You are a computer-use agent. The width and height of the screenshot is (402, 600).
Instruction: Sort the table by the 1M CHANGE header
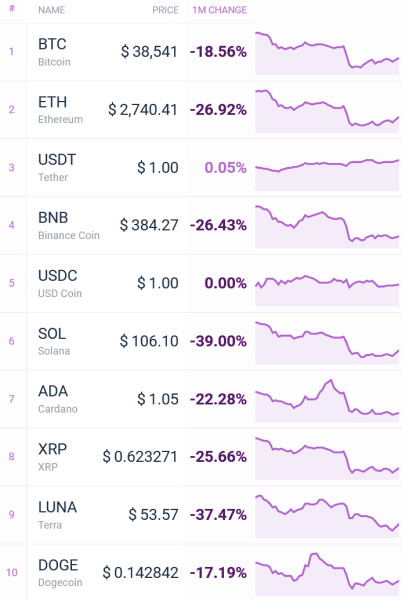(220, 10)
